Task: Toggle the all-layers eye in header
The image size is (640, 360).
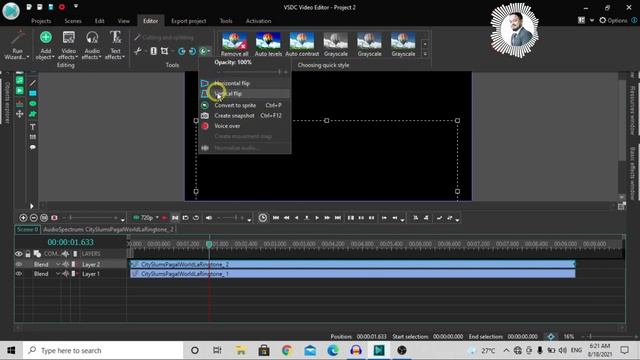Action: [19, 254]
